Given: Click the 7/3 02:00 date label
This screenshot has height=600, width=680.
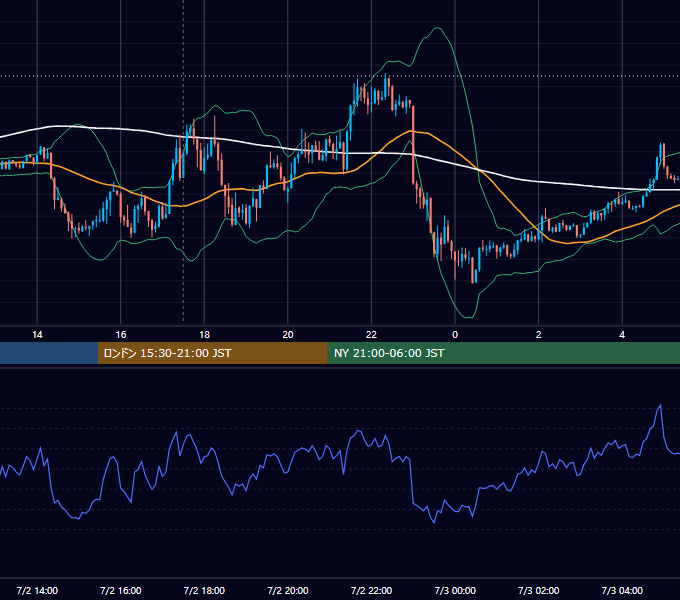Looking at the screenshot, I should (x=539, y=590).
